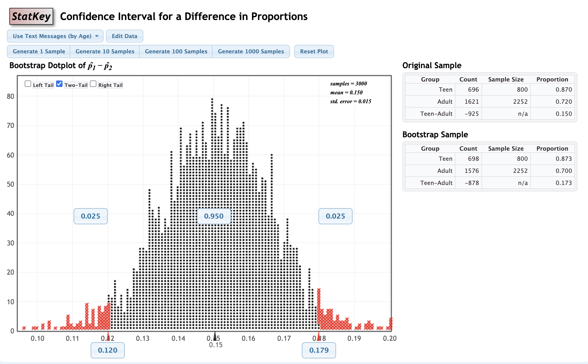Edit the middle 0.950 confidence level box
The width and height of the screenshot is (588, 364).
(x=214, y=216)
